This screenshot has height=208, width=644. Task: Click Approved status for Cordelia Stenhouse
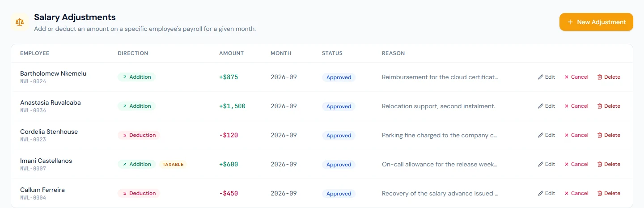click(x=339, y=136)
